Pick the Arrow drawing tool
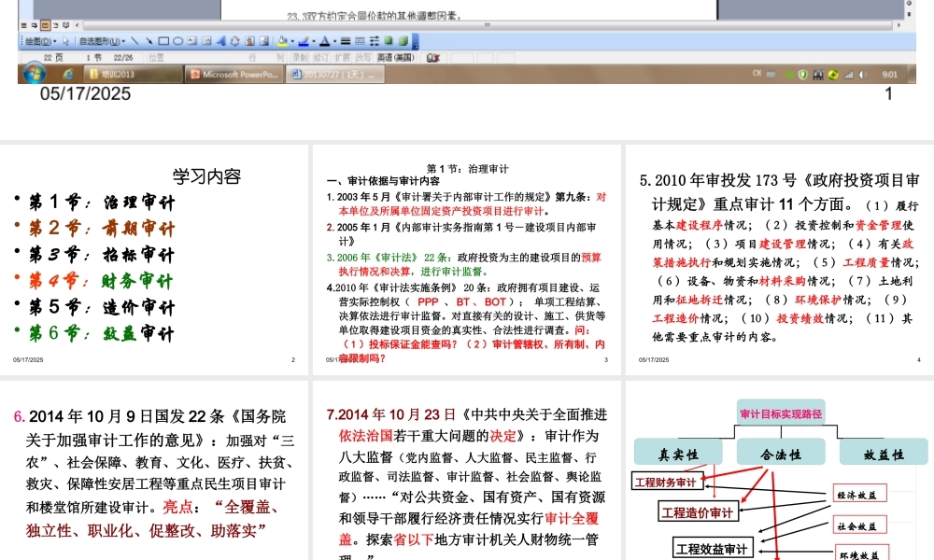The image size is (934, 560). tap(149, 41)
